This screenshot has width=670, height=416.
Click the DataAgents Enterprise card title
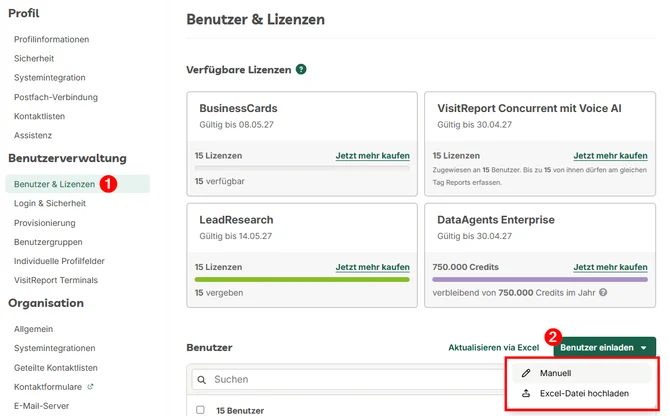tap(496, 220)
